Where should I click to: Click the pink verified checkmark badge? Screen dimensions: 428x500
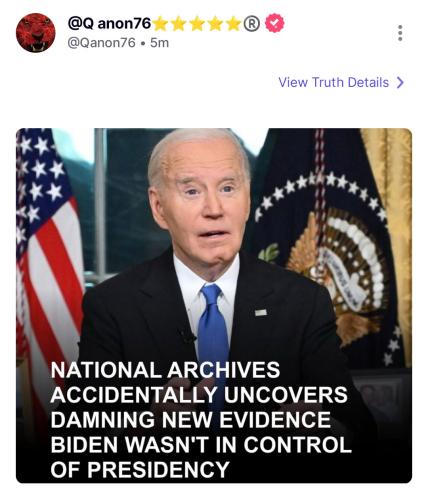(275, 23)
